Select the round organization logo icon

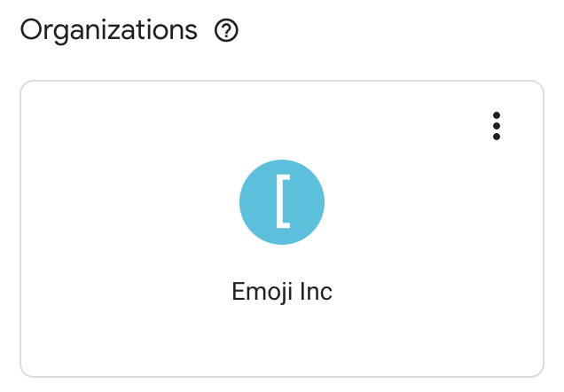pos(282,202)
